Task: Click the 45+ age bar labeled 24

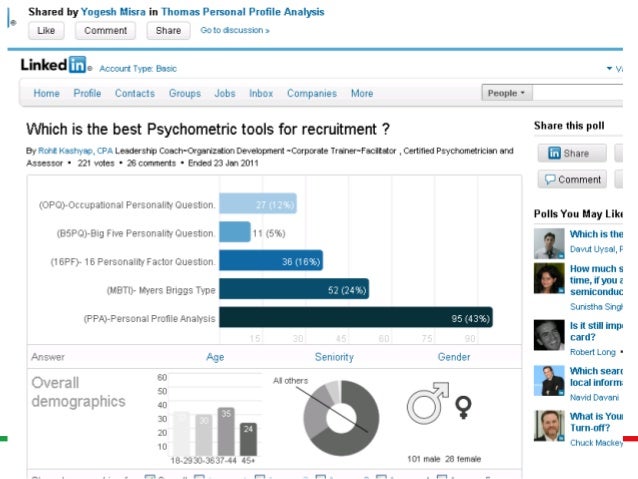Action: coord(248,439)
